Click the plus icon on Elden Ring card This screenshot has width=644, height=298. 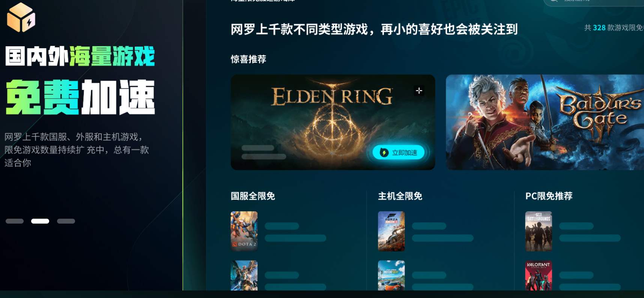pyautogui.click(x=419, y=91)
